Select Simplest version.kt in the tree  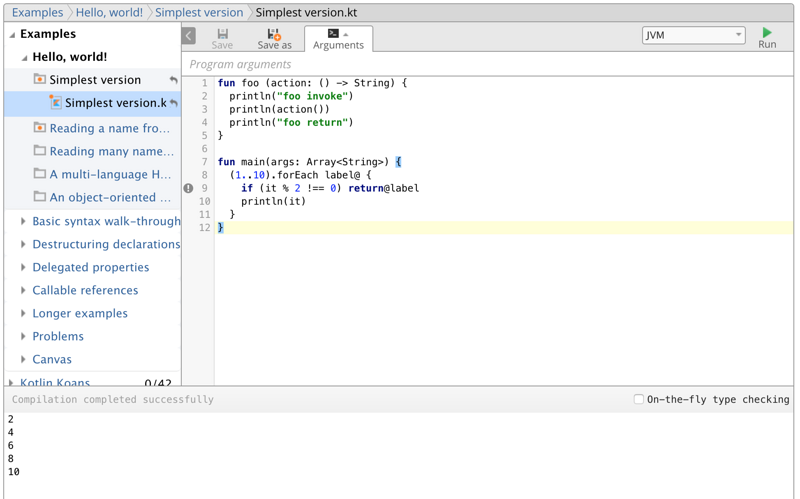115,103
